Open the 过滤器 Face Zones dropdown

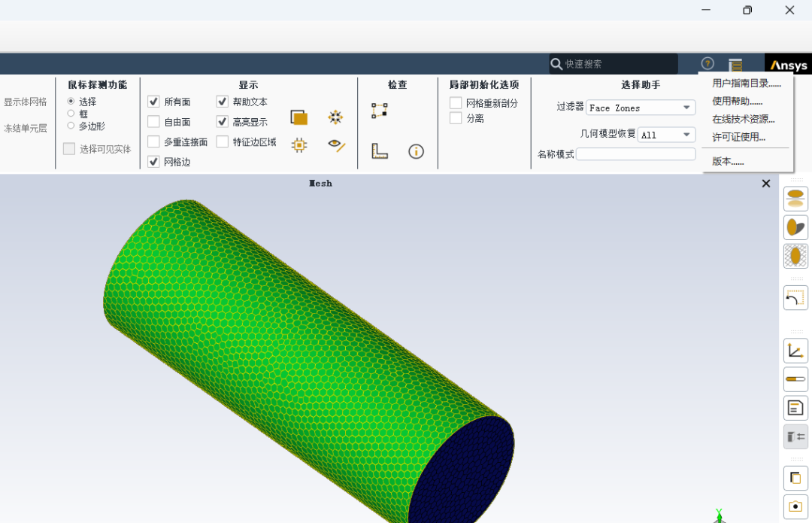641,108
